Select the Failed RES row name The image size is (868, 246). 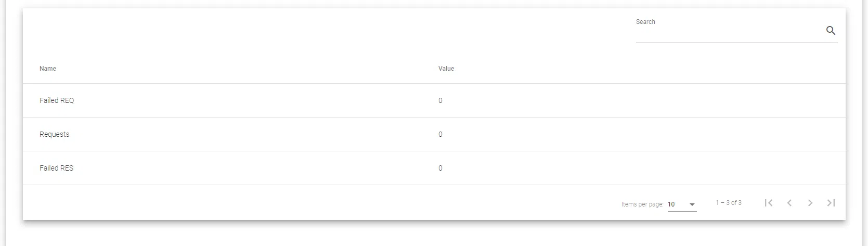click(57, 168)
